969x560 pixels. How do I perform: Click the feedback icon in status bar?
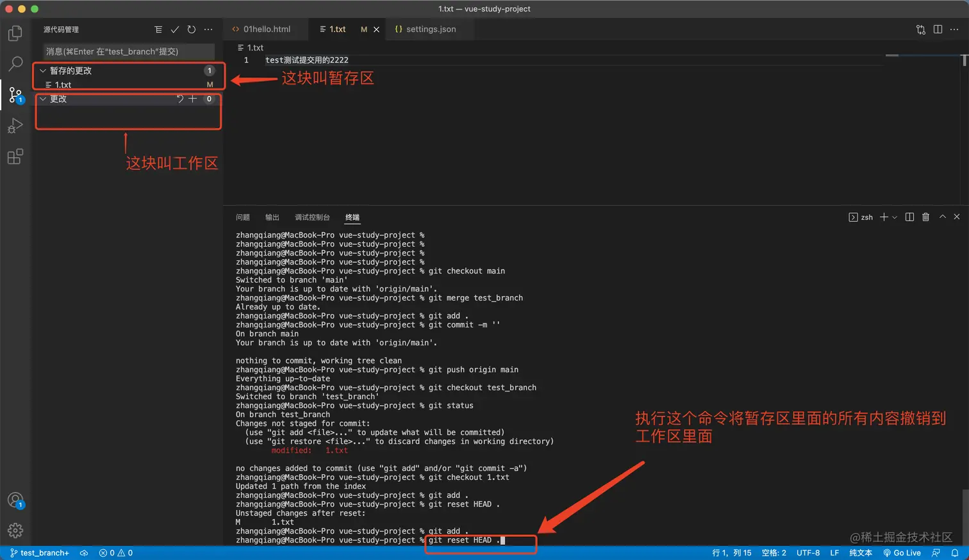coord(936,553)
